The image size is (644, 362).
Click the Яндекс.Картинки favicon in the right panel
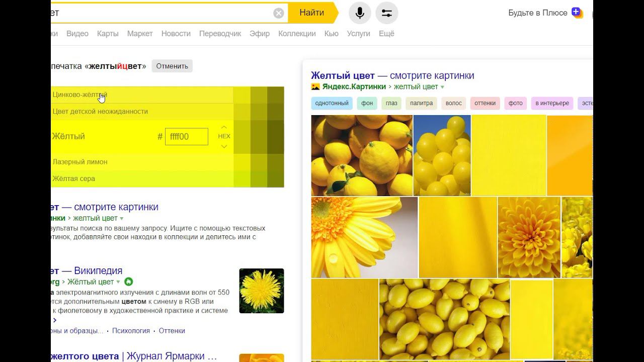[315, 86]
